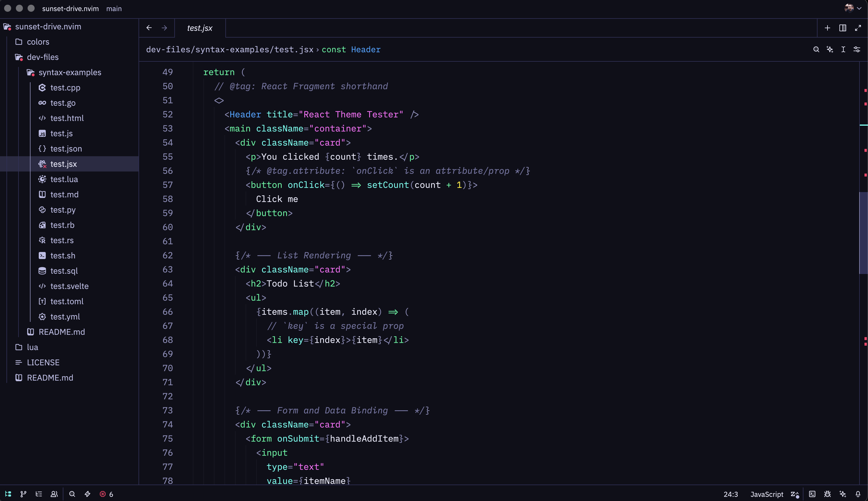The height and width of the screenshot is (501, 868).
Task: Toggle the debugger panel icon
Action: [828, 494]
